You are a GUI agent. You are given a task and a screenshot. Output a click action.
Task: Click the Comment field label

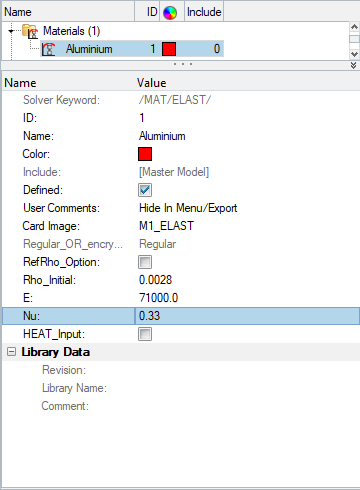(x=65, y=406)
